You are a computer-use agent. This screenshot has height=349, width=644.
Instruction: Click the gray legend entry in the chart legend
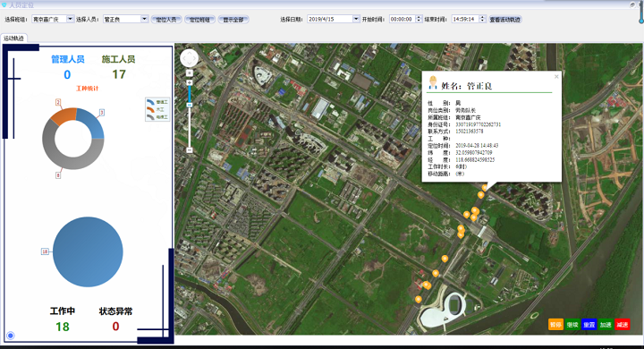pos(157,116)
